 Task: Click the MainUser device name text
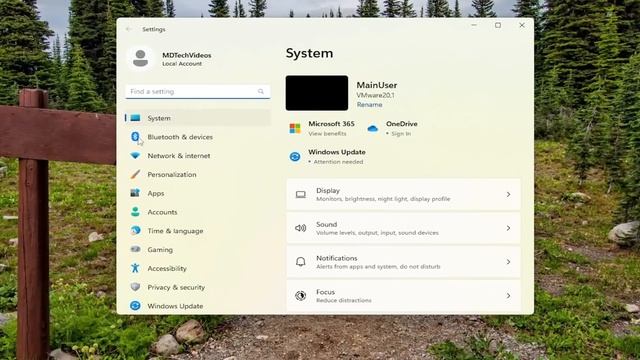376,85
